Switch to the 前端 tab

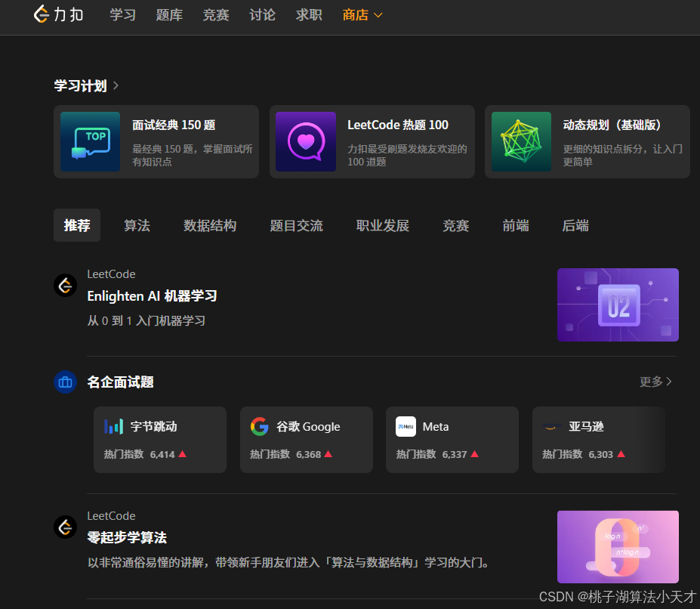click(x=516, y=225)
